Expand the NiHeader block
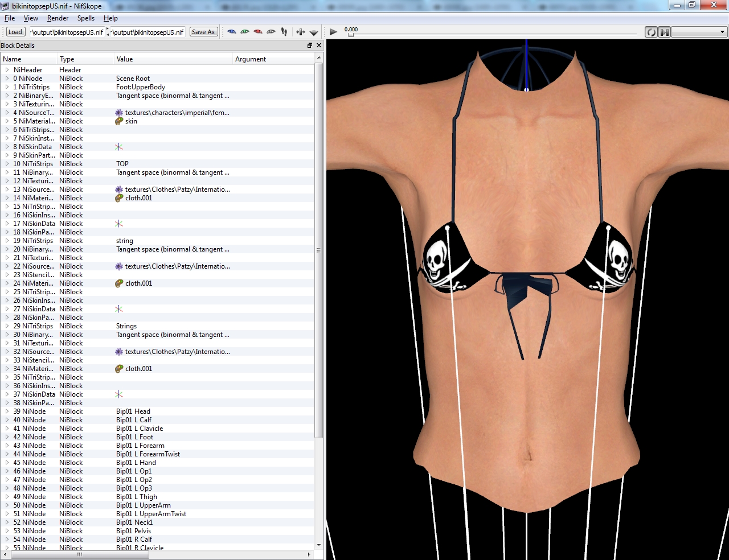This screenshot has height=560, width=729. (7, 70)
